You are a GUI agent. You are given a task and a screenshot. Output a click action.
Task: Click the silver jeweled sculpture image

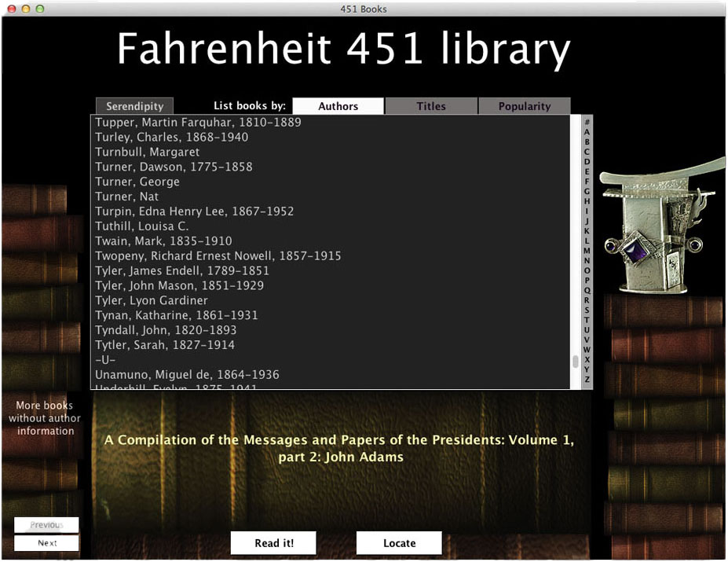(x=658, y=228)
